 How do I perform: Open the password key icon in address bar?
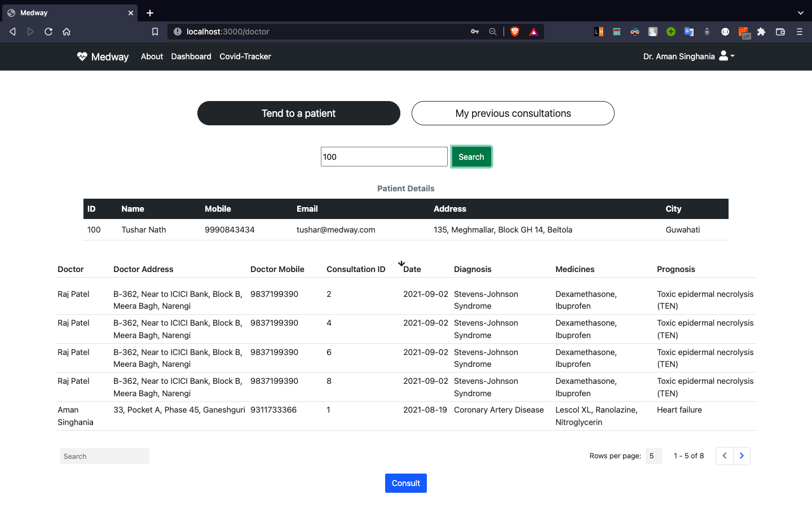475,32
